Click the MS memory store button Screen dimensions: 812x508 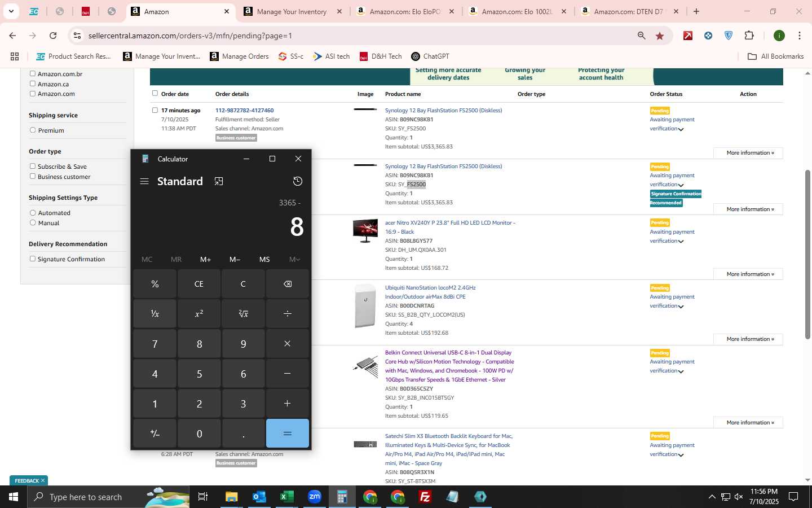(x=264, y=260)
